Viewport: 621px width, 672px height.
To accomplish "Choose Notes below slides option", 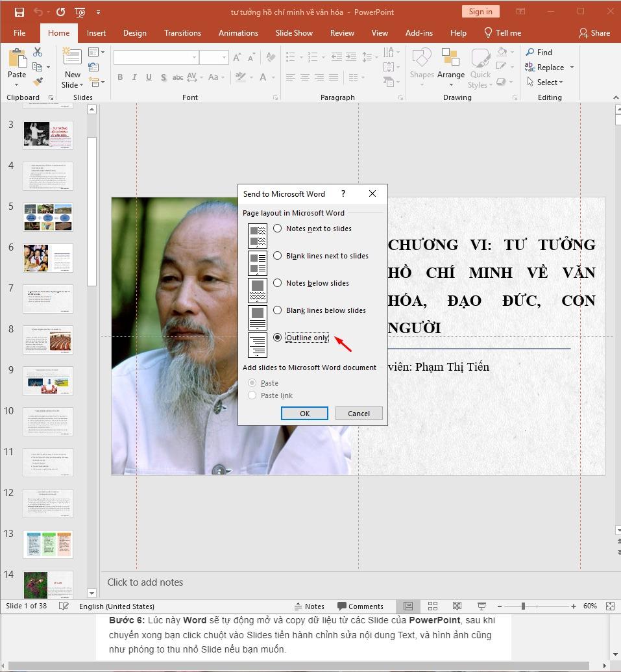I will pos(278,282).
